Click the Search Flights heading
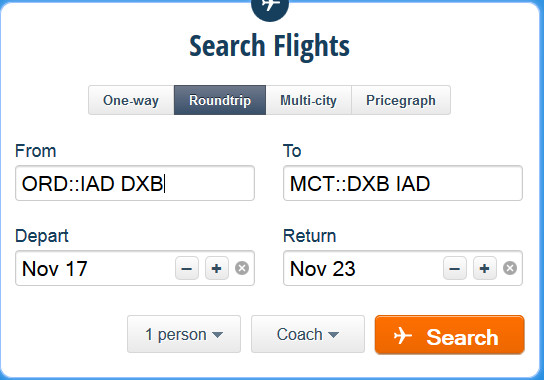The image size is (544, 380). [270, 47]
